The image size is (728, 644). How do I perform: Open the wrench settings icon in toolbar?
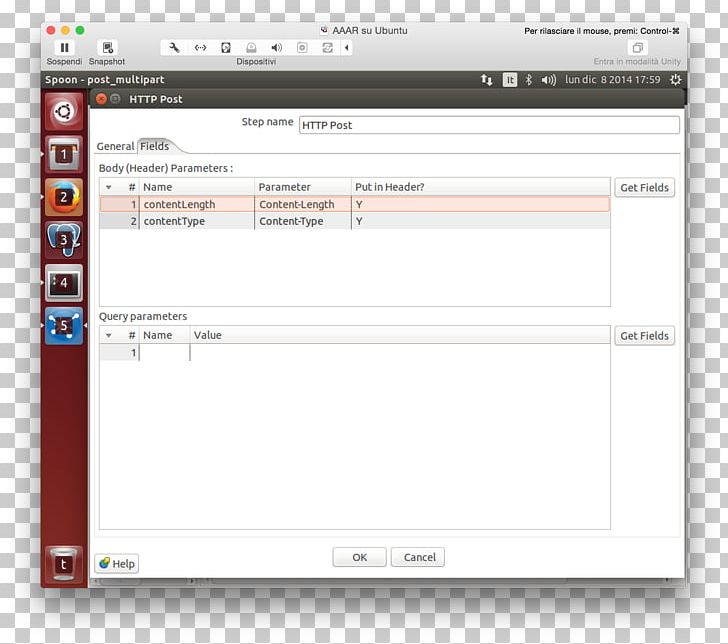pyautogui.click(x=174, y=48)
